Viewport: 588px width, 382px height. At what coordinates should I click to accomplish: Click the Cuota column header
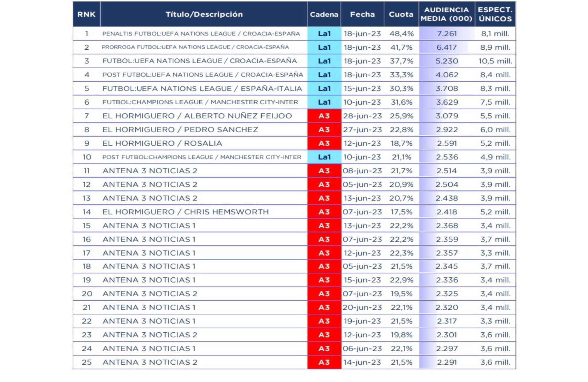pyautogui.click(x=401, y=14)
